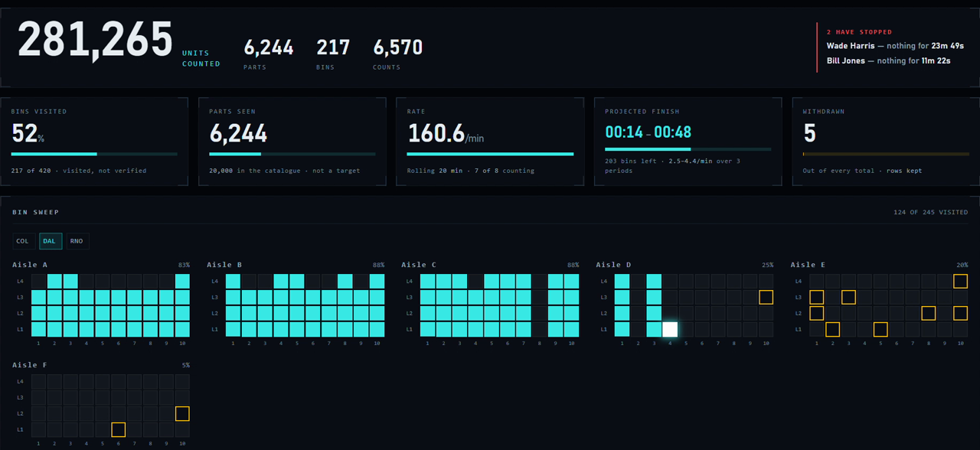Viewport: 980px width, 450px height.
Task: Click the Aisle F heading
Action: tap(30, 365)
